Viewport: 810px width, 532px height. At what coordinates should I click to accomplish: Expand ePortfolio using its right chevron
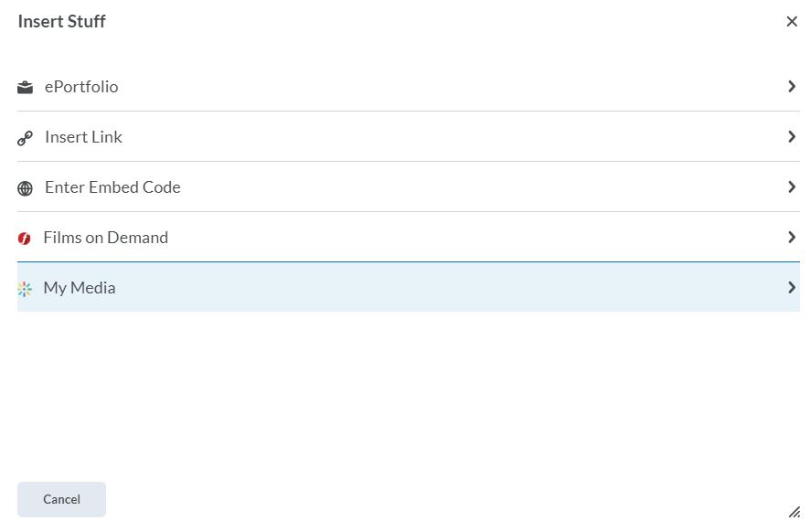tap(792, 86)
